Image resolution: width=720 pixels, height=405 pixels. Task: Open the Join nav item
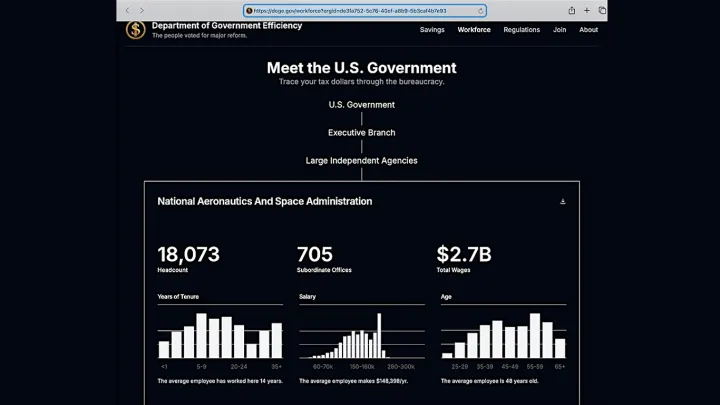click(559, 30)
